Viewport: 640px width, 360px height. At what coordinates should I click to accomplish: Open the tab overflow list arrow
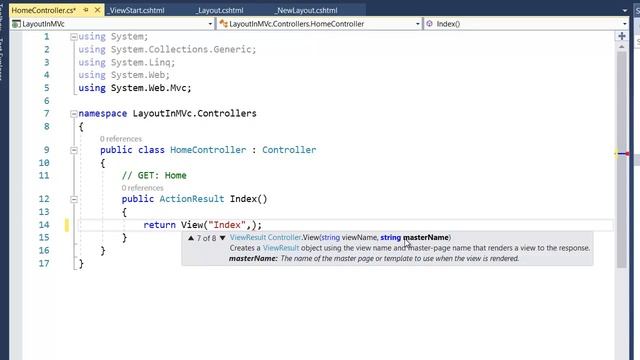pyautogui.click(x=625, y=11)
